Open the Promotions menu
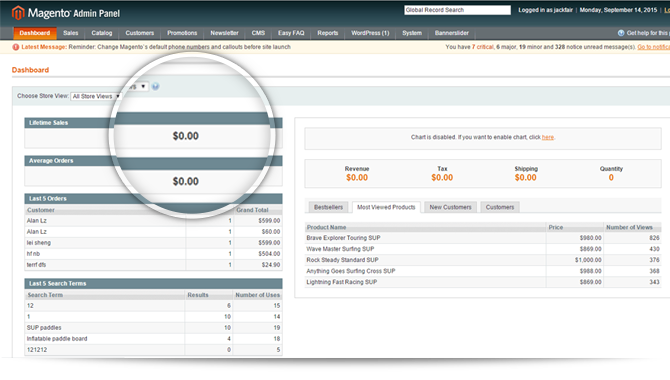Viewport: 670px width, 380px height. (182, 33)
